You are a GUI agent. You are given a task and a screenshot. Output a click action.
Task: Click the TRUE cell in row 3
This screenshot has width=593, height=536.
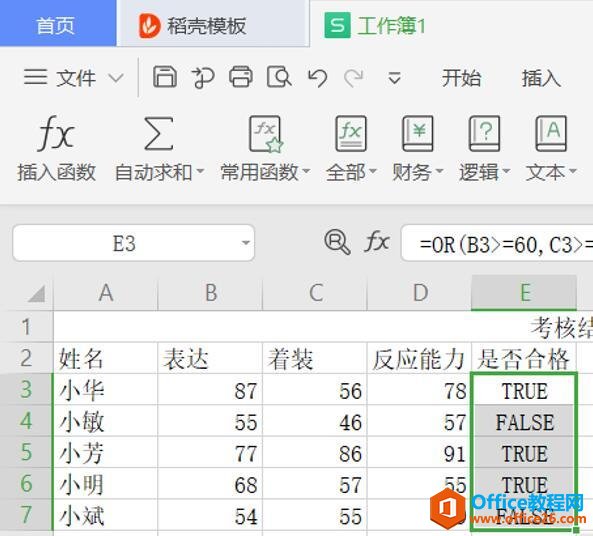pyautogui.click(x=524, y=390)
